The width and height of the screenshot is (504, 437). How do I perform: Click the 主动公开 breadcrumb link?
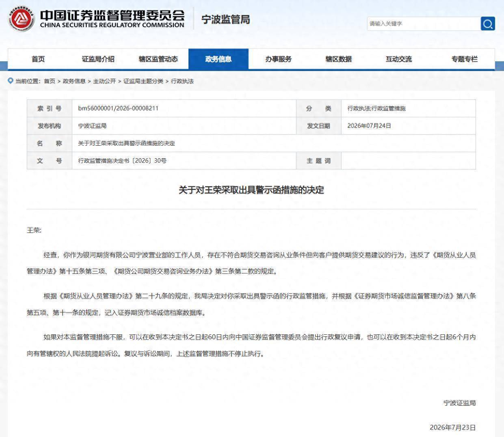point(104,81)
